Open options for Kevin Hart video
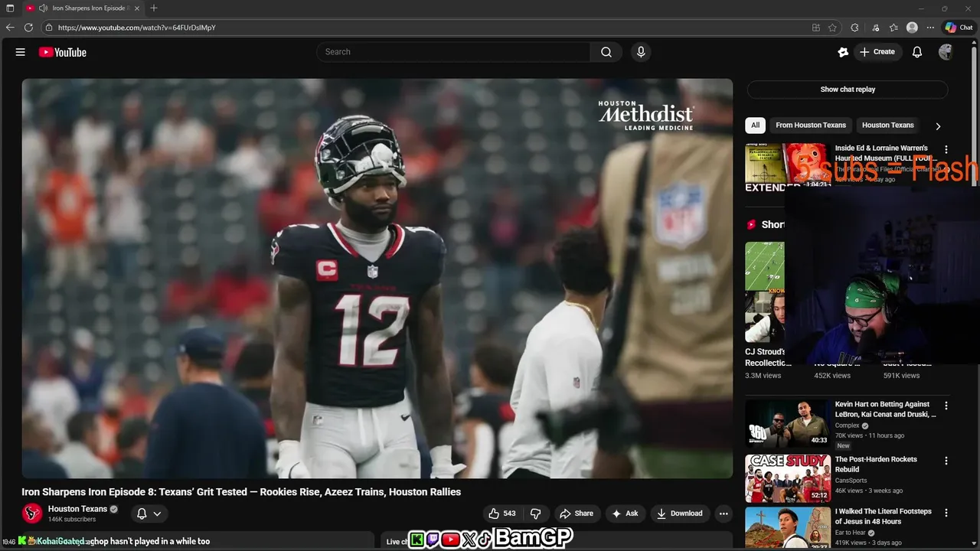The image size is (980, 551). [946, 406]
